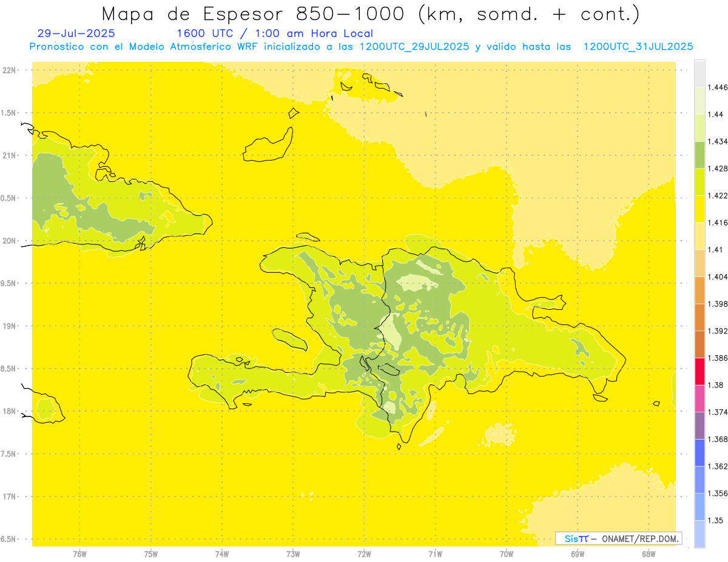Click the legend value 1.434
This screenshot has width=728, height=562.
coord(718,141)
